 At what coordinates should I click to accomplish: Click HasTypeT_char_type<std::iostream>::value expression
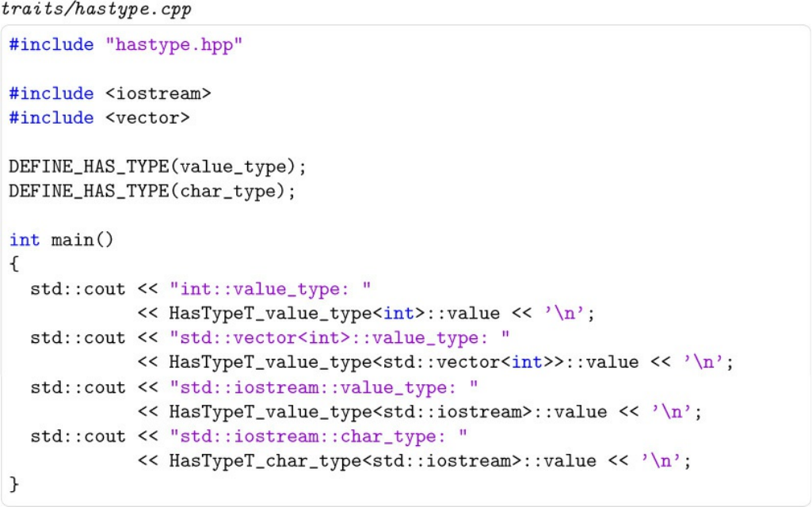[383, 461]
